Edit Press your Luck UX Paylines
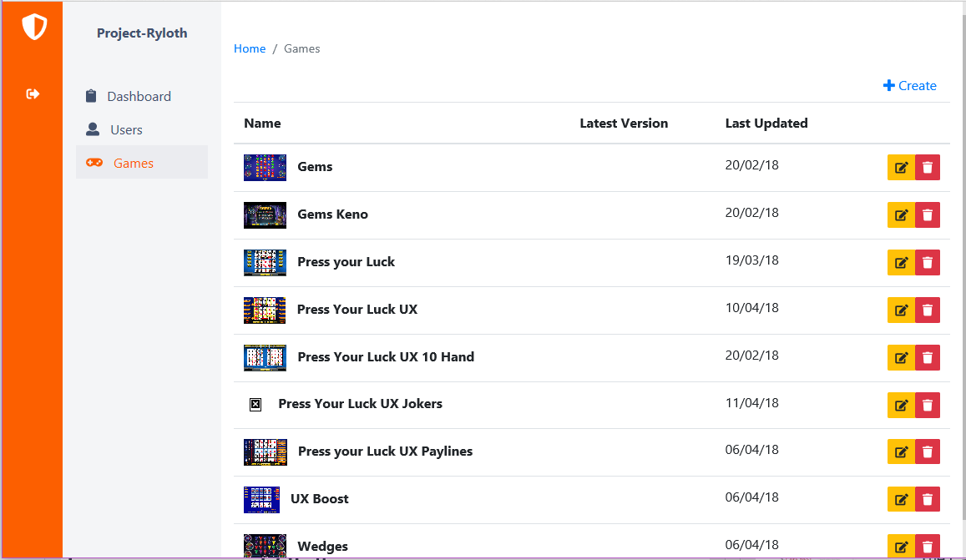This screenshot has height=560, width=966. [901, 452]
